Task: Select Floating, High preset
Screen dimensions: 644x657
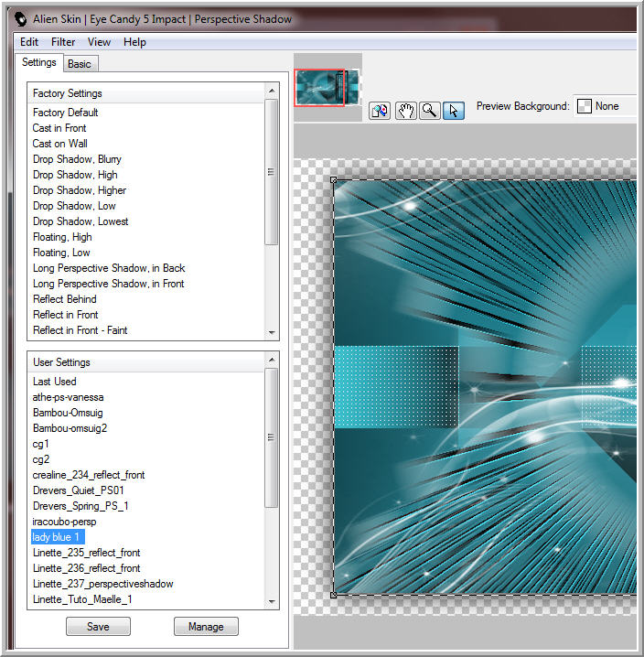Action: pyautogui.click(x=62, y=237)
